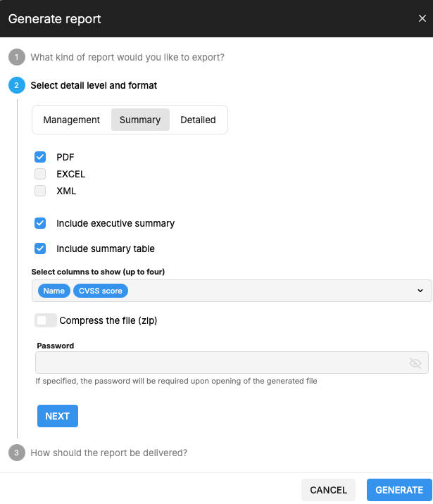Close the Generate report dialog
Image resolution: width=433 pixels, height=504 pixels.
pyautogui.click(x=422, y=19)
